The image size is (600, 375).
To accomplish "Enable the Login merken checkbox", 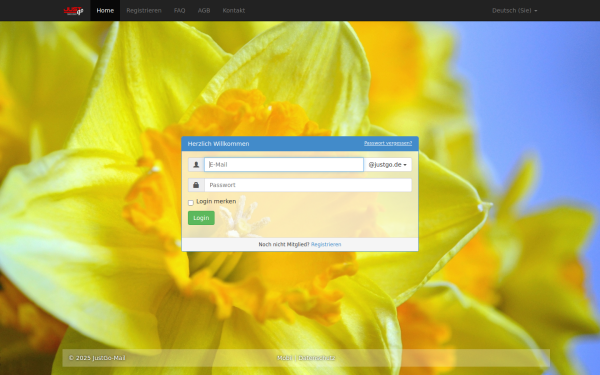I will point(191,203).
